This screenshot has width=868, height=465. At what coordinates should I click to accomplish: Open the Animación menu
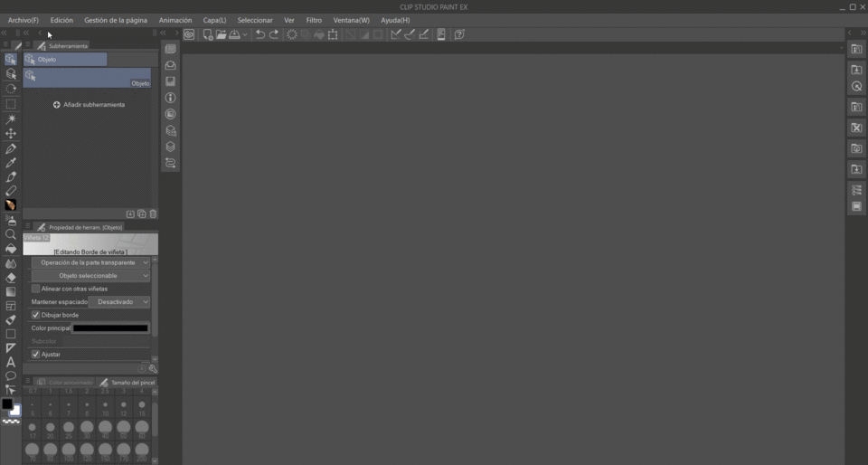175,20
